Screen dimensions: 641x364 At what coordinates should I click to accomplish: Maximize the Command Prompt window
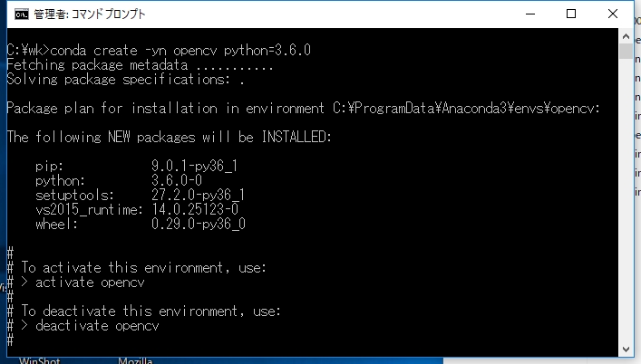point(571,14)
